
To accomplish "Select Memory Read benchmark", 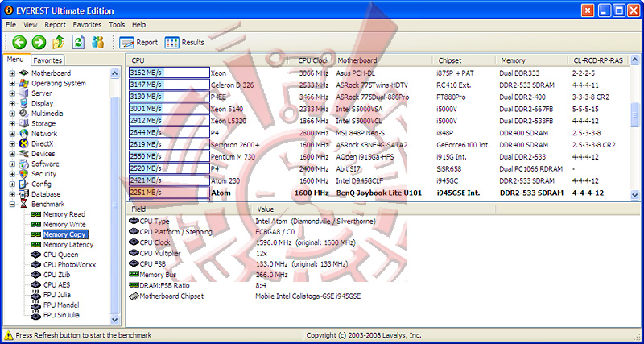I will (64, 214).
